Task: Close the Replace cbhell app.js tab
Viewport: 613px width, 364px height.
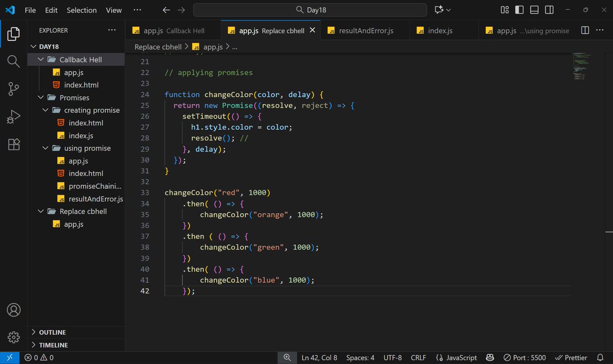Action: pos(312,30)
